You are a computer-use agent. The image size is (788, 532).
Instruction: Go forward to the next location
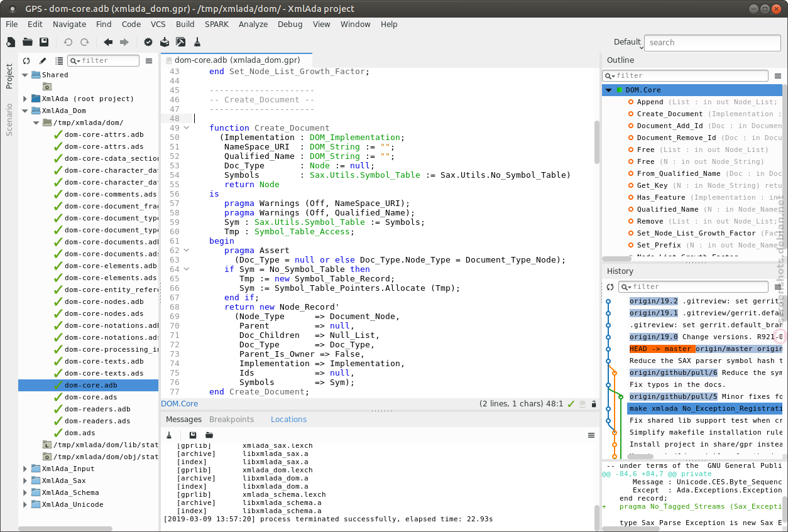(124, 42)
